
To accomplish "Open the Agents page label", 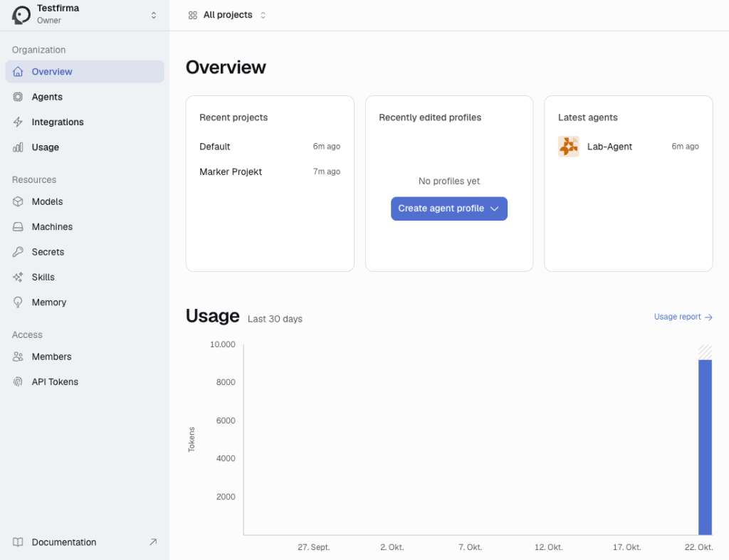I will point(47,97).
